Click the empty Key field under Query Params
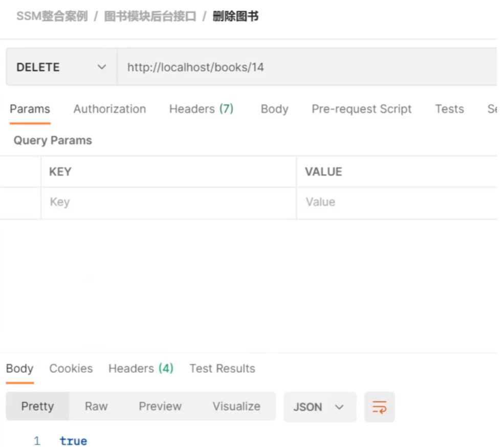 154,202
